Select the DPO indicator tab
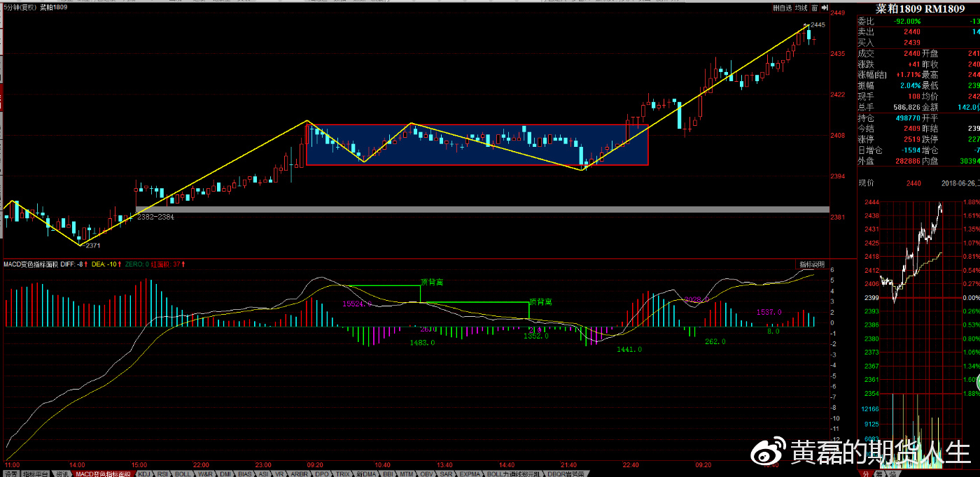 point(322,474)
